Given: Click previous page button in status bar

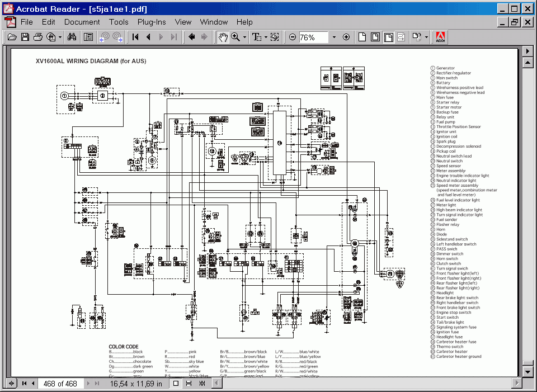Looking at the screenshot, I should [x=34, y=384].
